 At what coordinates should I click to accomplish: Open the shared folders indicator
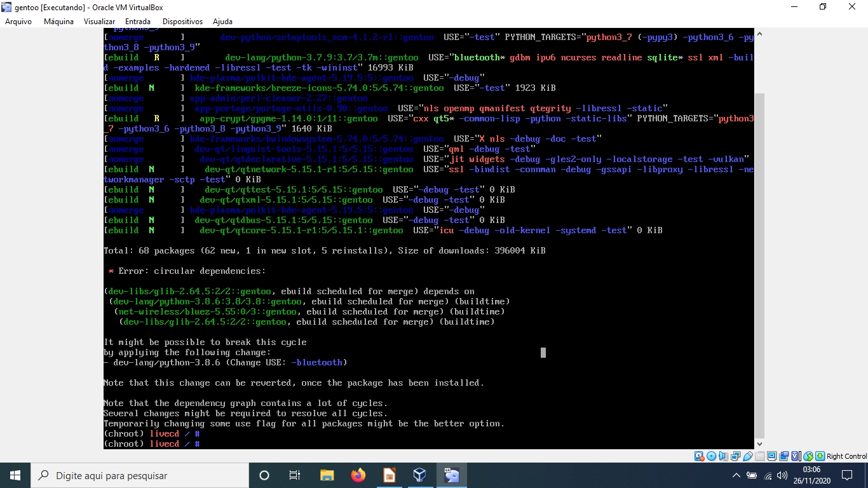point(760,456)
